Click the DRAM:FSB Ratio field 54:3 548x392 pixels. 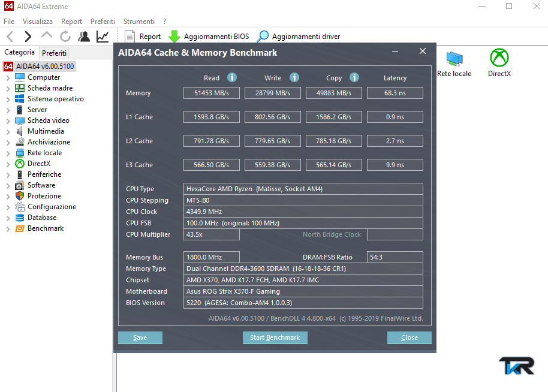click(395, 257)
